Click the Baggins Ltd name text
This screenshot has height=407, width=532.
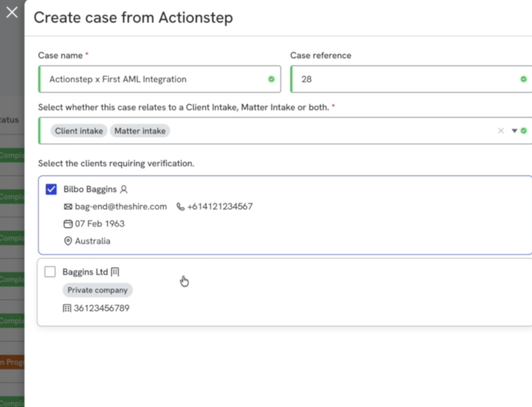tap(85, 272)
